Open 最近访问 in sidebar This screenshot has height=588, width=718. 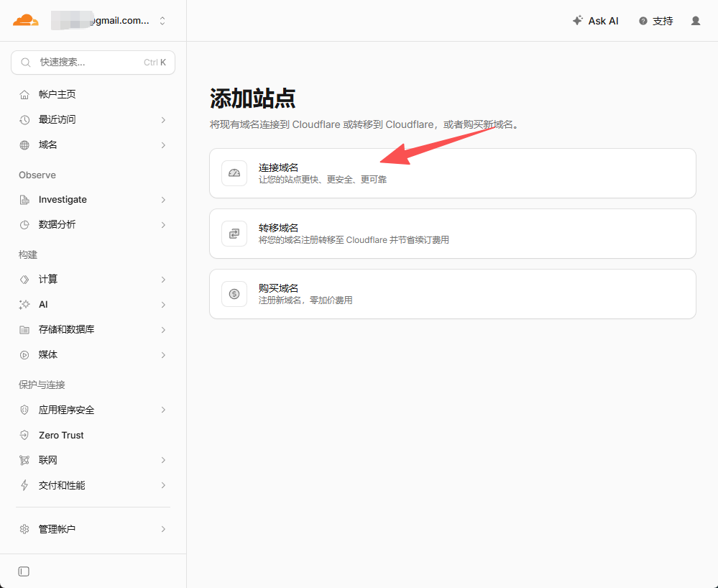pyautogui.click(x=93, y=119)
